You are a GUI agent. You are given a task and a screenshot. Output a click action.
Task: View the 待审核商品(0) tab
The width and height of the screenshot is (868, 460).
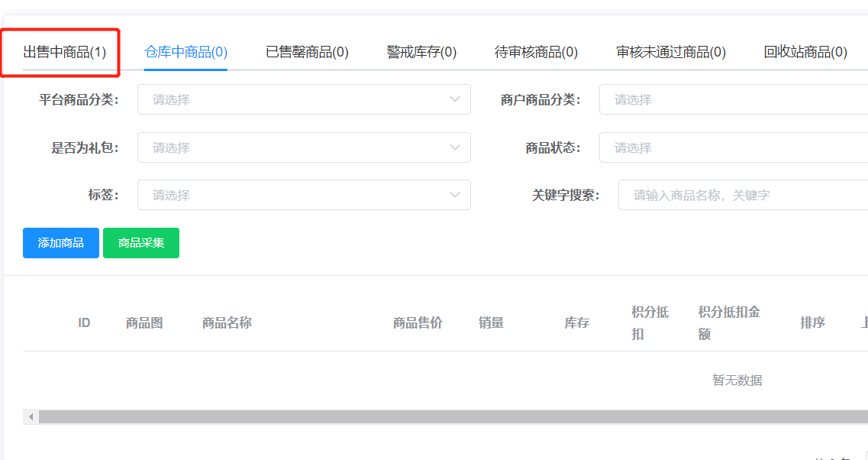click(536, 52)
